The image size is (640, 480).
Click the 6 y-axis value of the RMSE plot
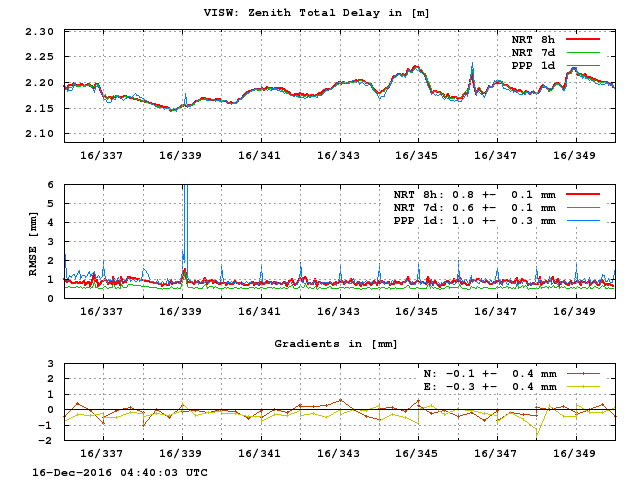[x=50, y=184]
